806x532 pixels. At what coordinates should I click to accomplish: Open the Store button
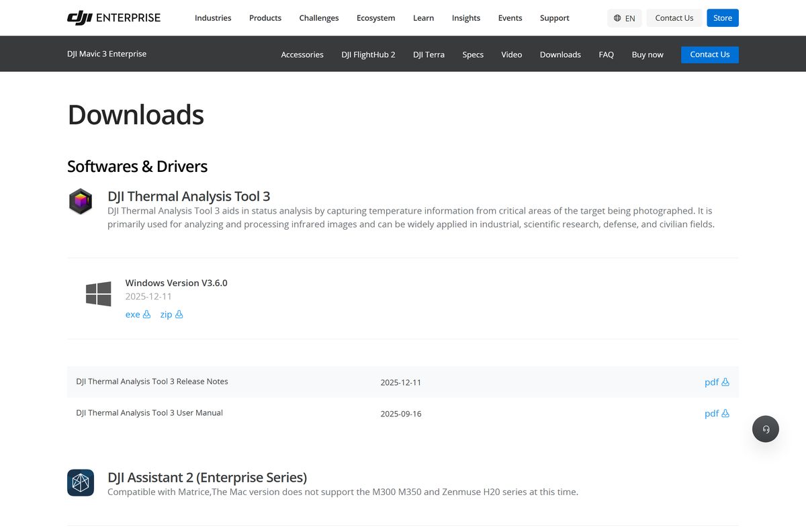[x=723, y=18]
